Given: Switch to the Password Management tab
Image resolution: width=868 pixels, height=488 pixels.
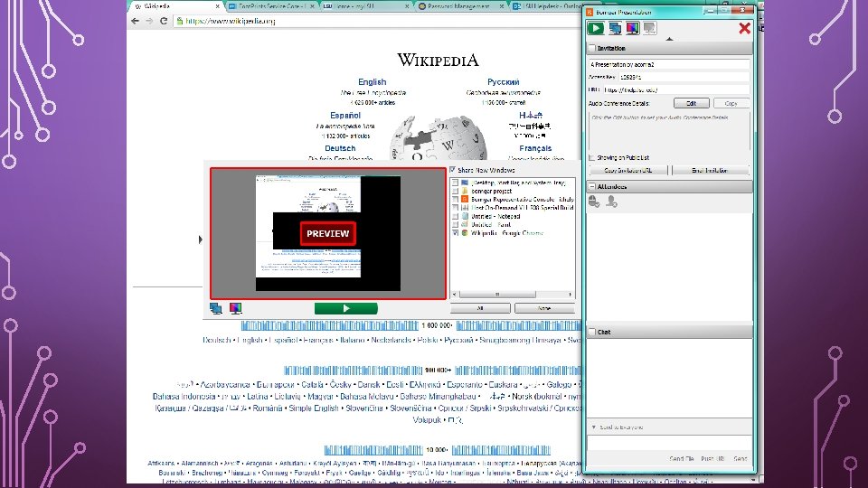Looking at the screenshot, I should pyautogui.click(x=460, y=6).
